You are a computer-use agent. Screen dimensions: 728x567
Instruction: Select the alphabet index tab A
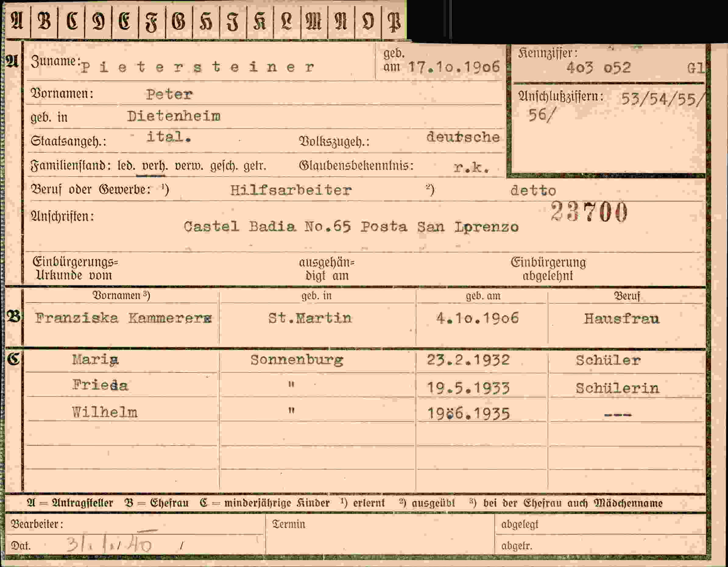pyautogui.click(x=17, y=22)
